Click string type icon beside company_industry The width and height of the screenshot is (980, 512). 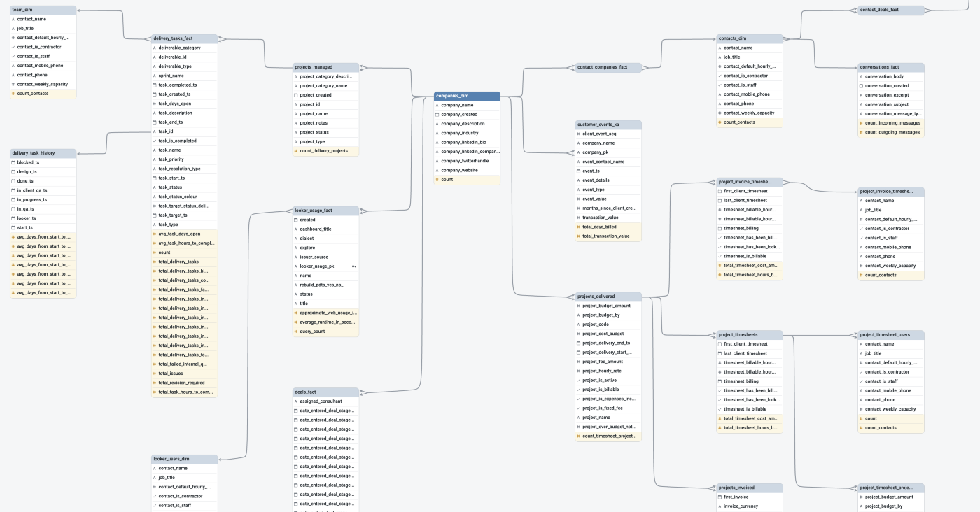point(437,133)
